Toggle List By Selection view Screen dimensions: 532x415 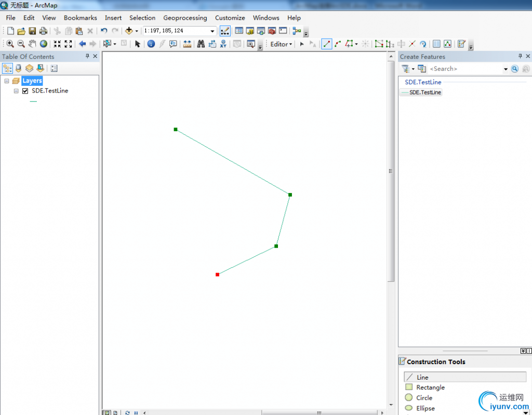tap(41, 69)
